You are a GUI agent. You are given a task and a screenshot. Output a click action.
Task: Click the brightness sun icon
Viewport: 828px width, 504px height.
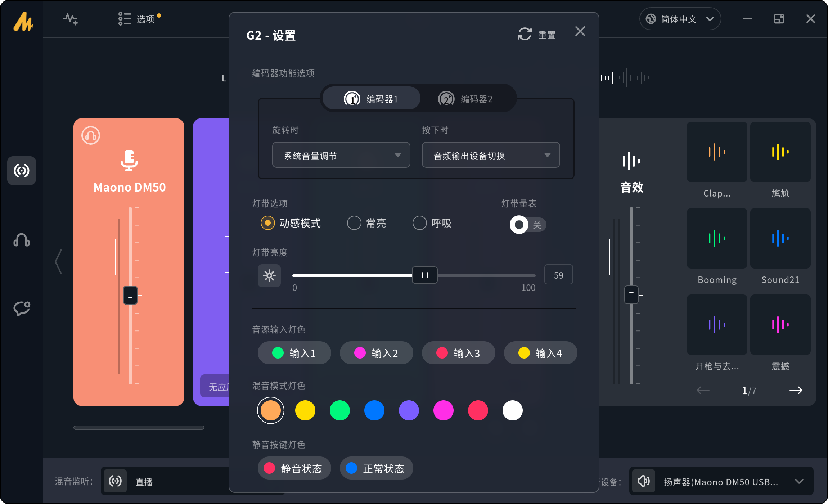[x=269, y=276]
